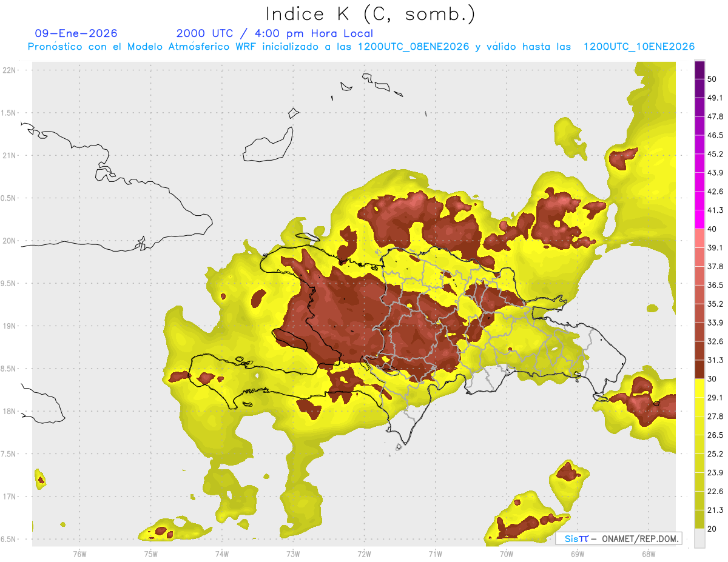Pick the dark purple legend band above the 50 label
The image size is (728, 562).
click(699, 69)
